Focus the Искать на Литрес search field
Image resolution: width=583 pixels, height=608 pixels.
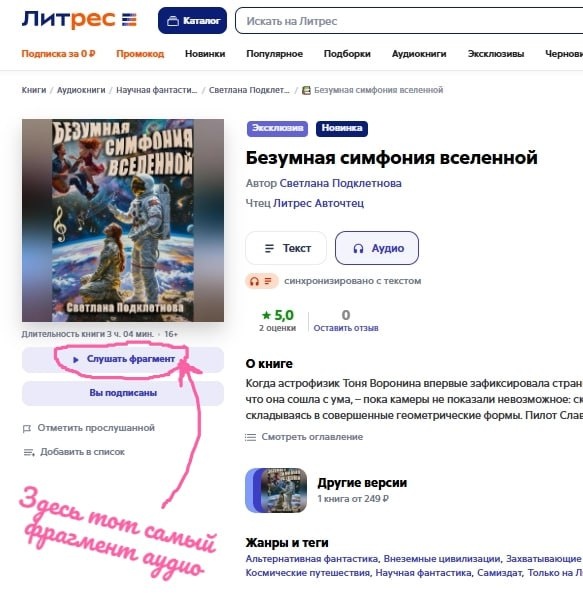[409, 21]
